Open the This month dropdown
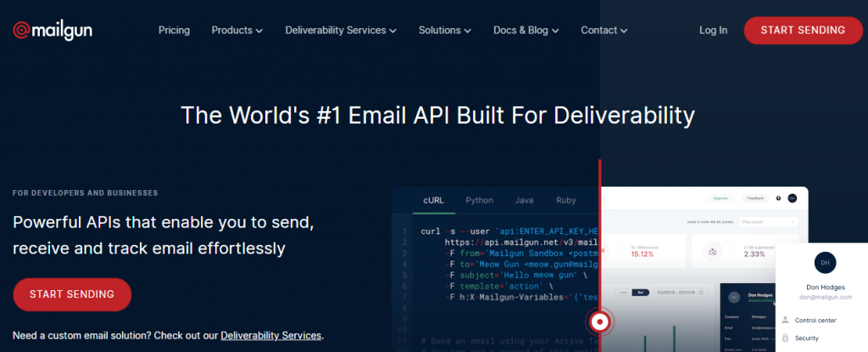This screenshot has width=868, height=352. point(768,221)
